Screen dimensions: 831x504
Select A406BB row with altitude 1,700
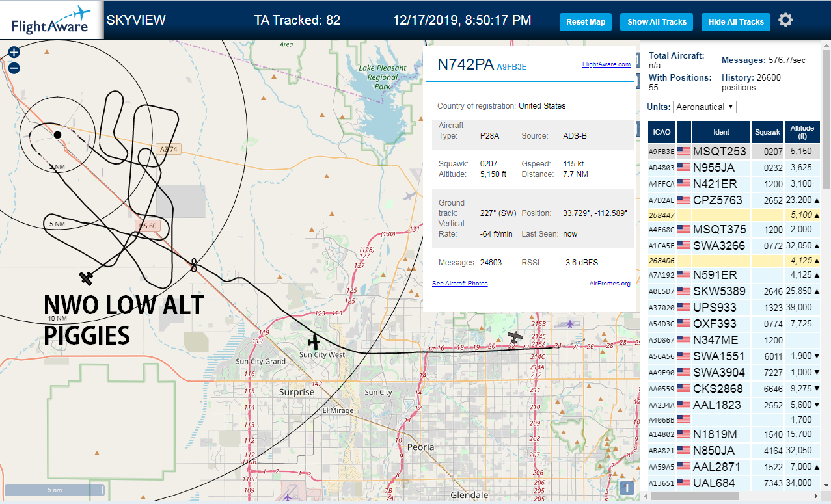coord(733,420)
